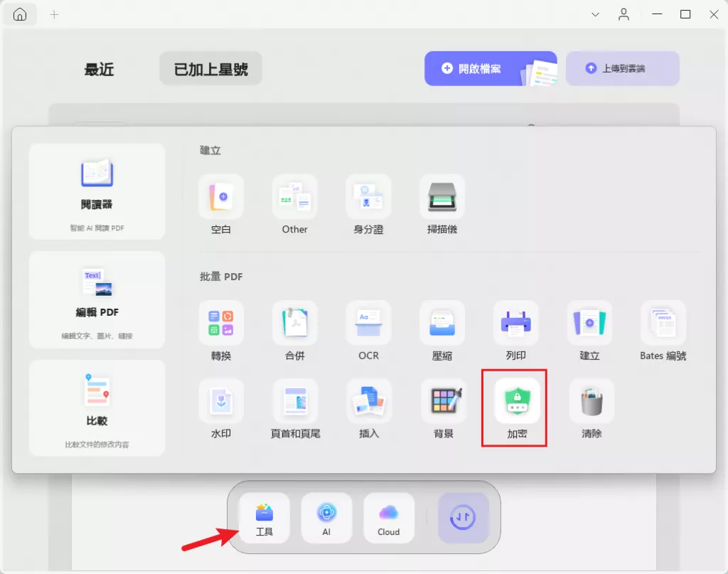Click the 開啟檔案 open file button
The image size is (728, 574).
tap(491, 68)
